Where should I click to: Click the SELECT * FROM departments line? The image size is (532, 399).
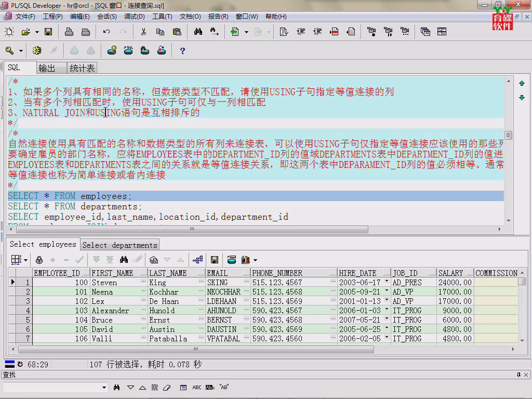coord(75,206)
